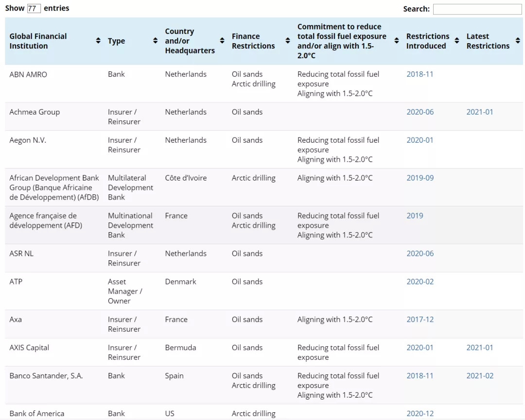Open ASR NL 2020-06 link

point(420,253)
